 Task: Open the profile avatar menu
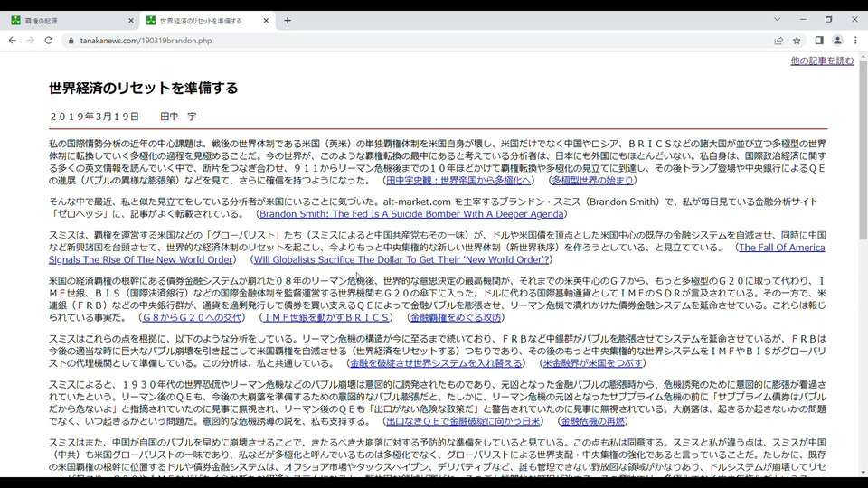click(837, 41)
